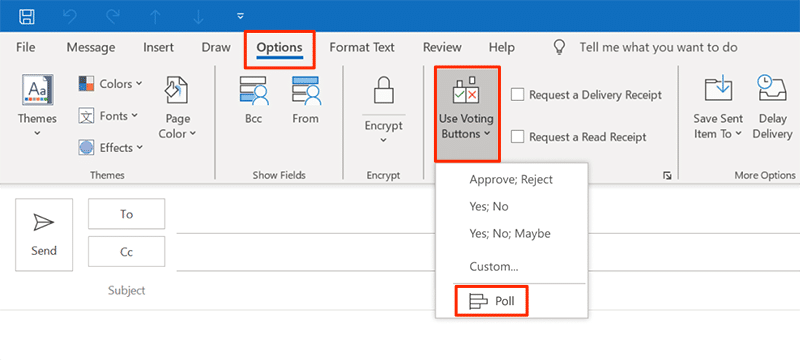Send the email message
800x360 pixels.
pyautogui.click(x=44, y=235)
